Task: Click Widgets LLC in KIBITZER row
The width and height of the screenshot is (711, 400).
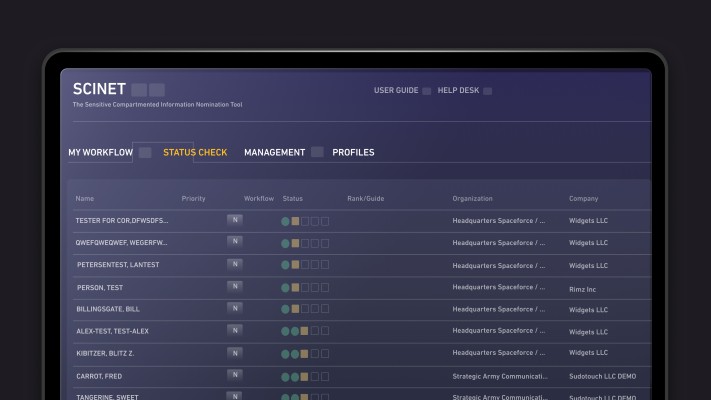Action: click(588, 353)
